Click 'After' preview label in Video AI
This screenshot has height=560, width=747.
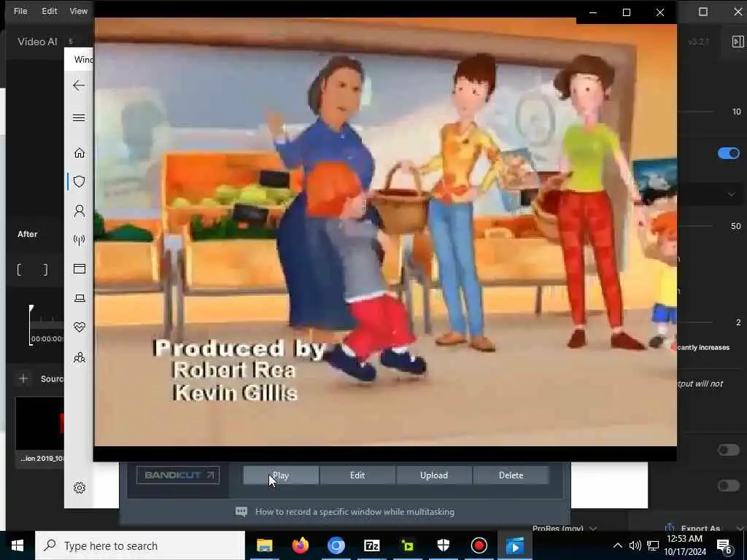coord(28,234)
